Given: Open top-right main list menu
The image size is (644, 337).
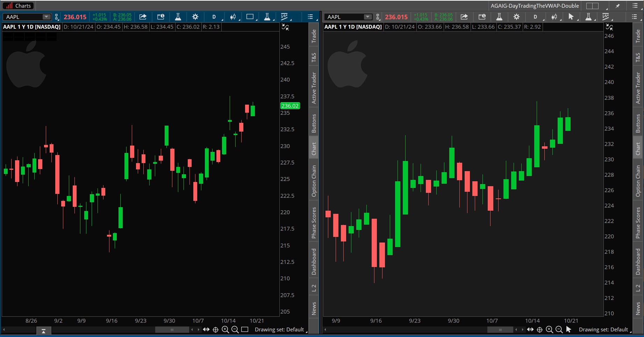Looking at the screenshot, I should coord(635,6).
